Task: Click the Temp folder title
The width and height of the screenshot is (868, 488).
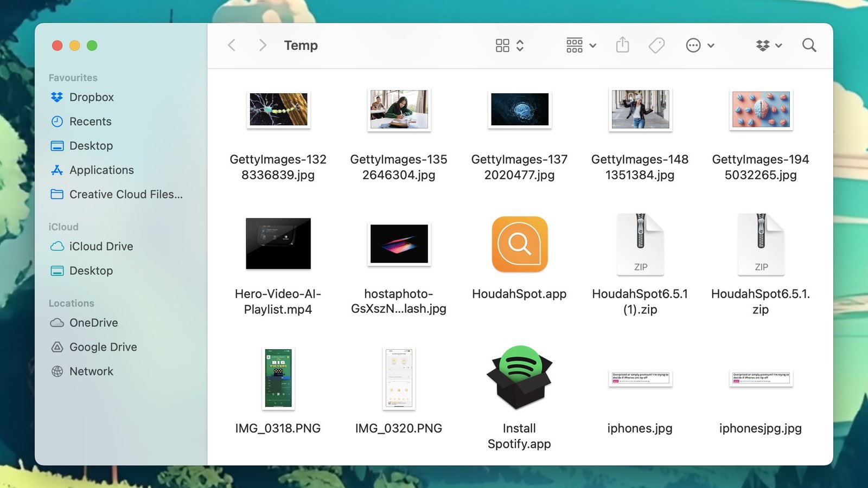Action: pyautogui.click(x=301, y=46)
